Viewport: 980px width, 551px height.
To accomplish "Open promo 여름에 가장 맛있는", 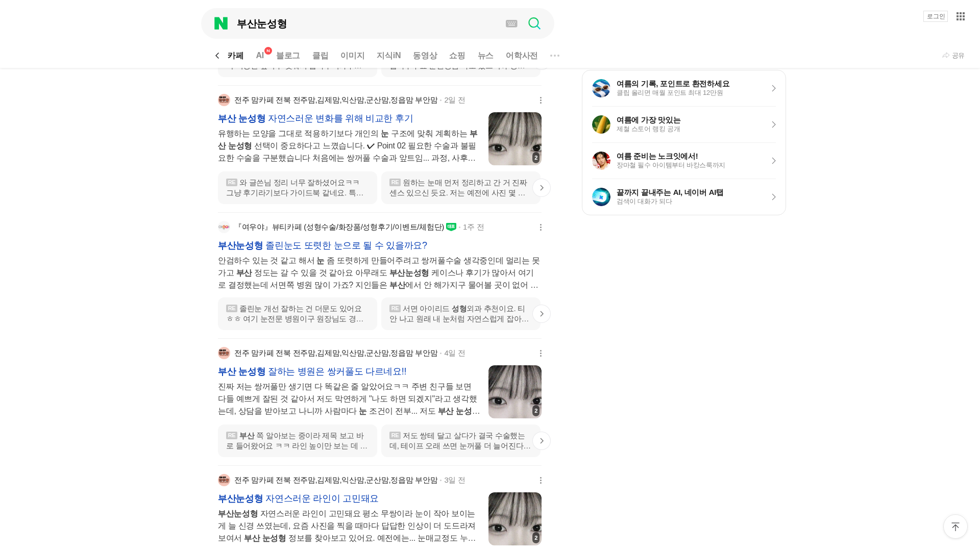I will (x=684, y=124).
